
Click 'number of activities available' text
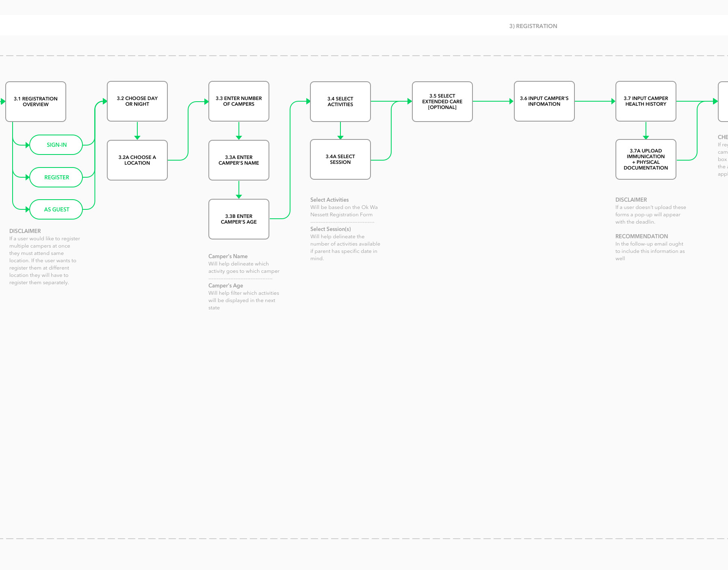coord(345,244)
